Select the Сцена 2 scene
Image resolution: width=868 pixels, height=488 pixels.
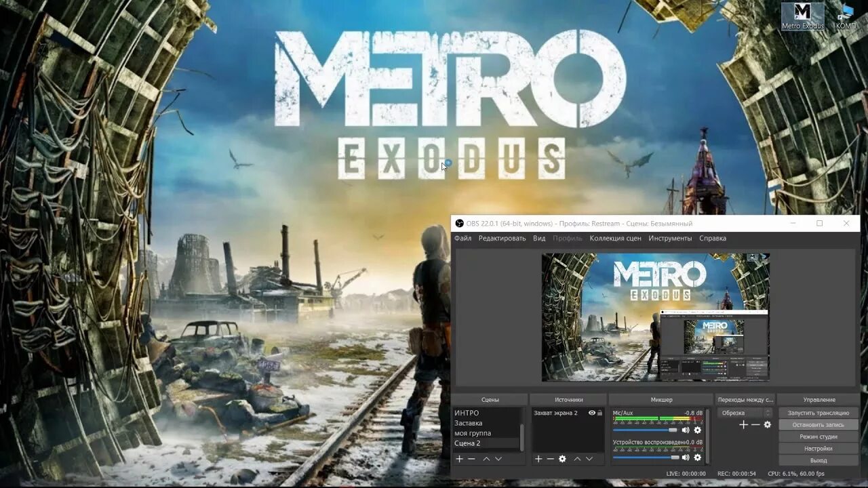pyautogui.click(x=486, y=443)
